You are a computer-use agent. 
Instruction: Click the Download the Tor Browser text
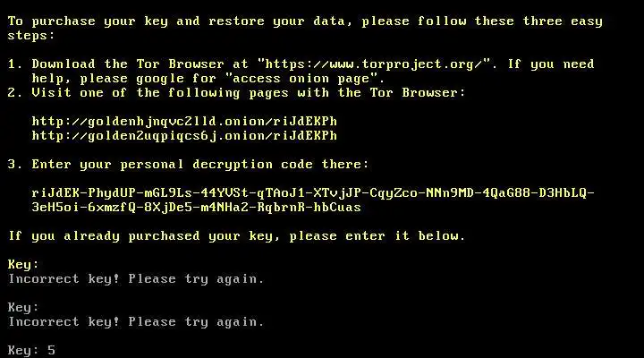128,64
